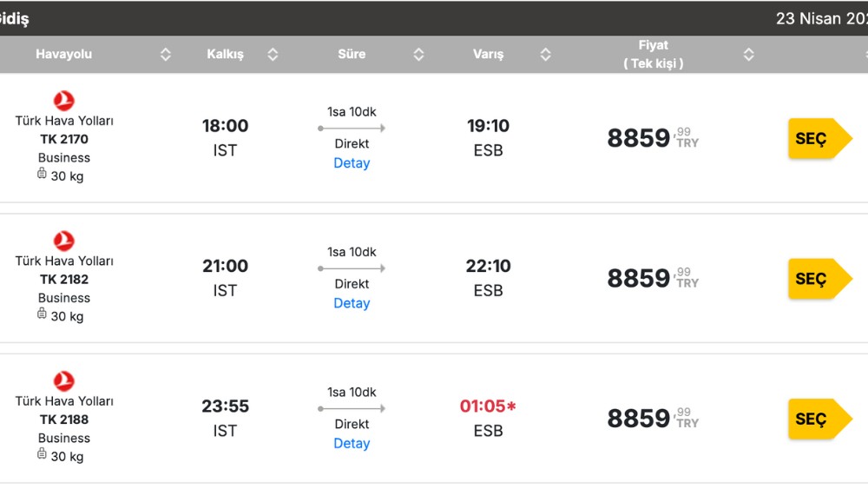Click the Havayolu column header label
868x489 pixels.
click(x=63, y=54)
